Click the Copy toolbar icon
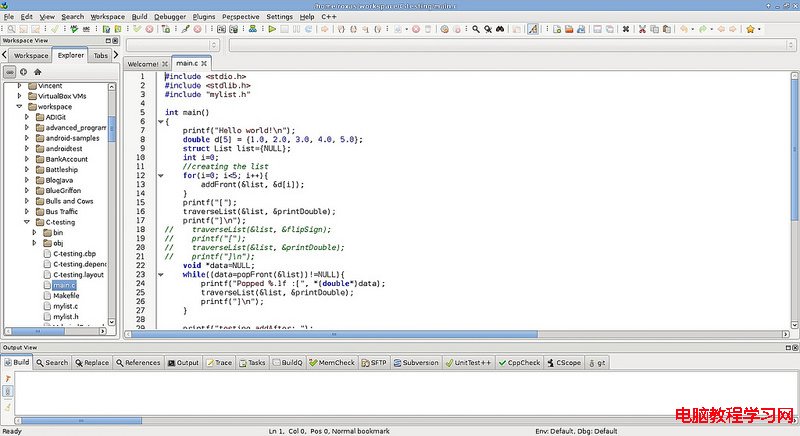The width and height of the screenshot is (800, 436). click(x=654, y=29)
